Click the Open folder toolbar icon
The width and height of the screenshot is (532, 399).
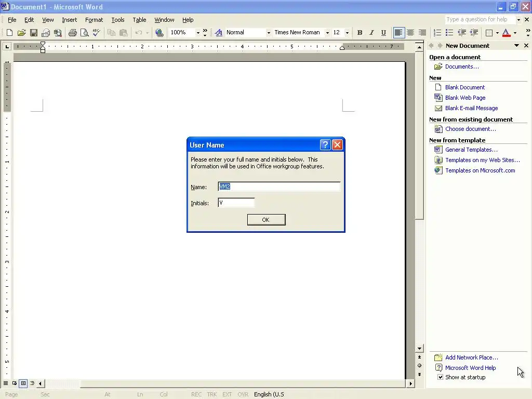click(x=21, y=33)
